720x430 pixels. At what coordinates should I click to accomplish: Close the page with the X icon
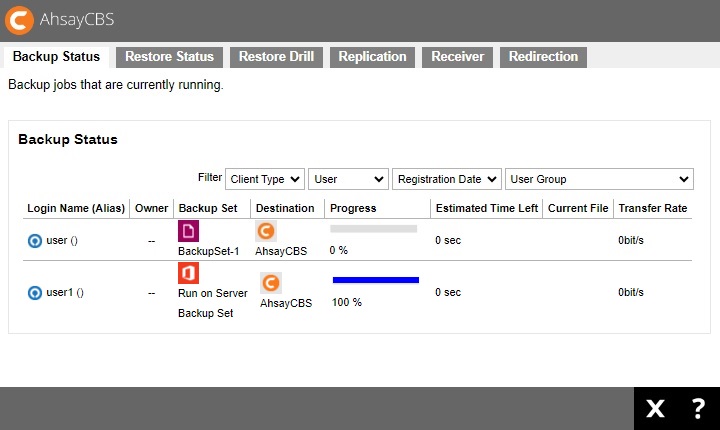(x=655, y=408)
